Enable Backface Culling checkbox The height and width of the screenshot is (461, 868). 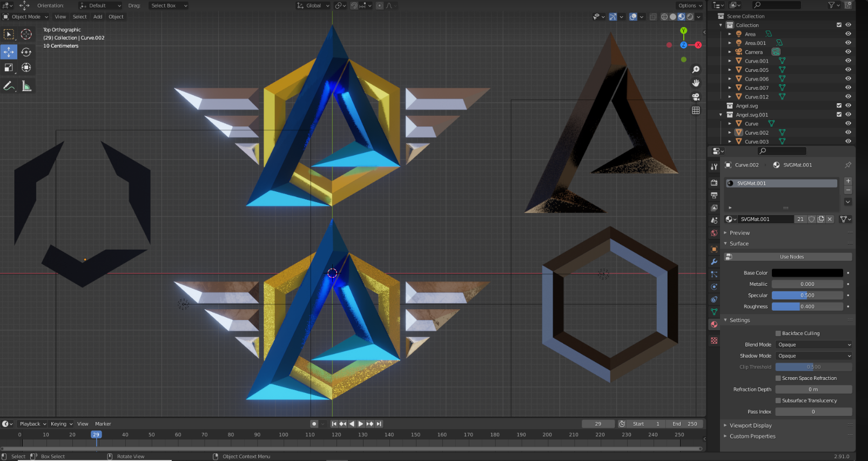point(778,333)
